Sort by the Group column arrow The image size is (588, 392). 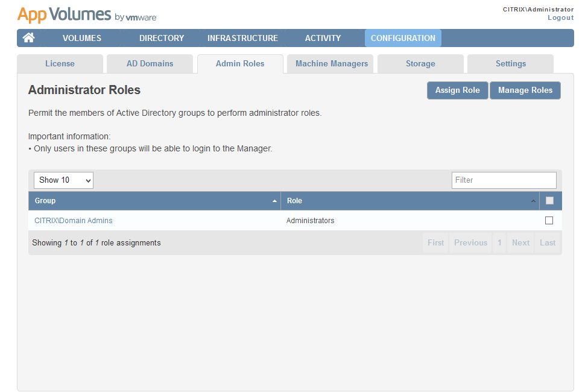pos(274,201)
